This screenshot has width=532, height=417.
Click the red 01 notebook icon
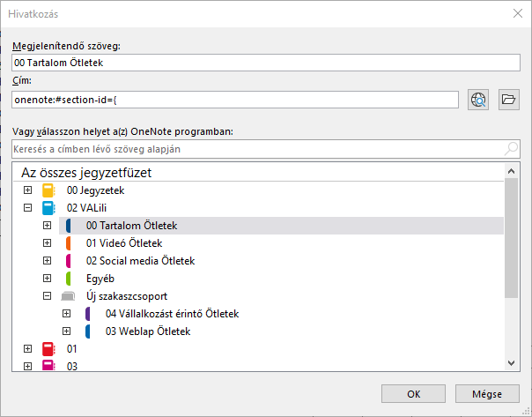click(x=48, y=349)
